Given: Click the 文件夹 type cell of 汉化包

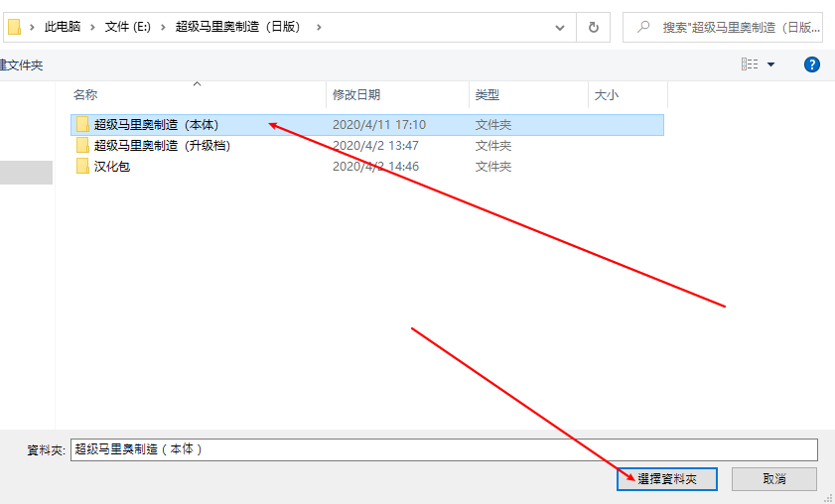Looking at the screenshot, I should [493, 166].
